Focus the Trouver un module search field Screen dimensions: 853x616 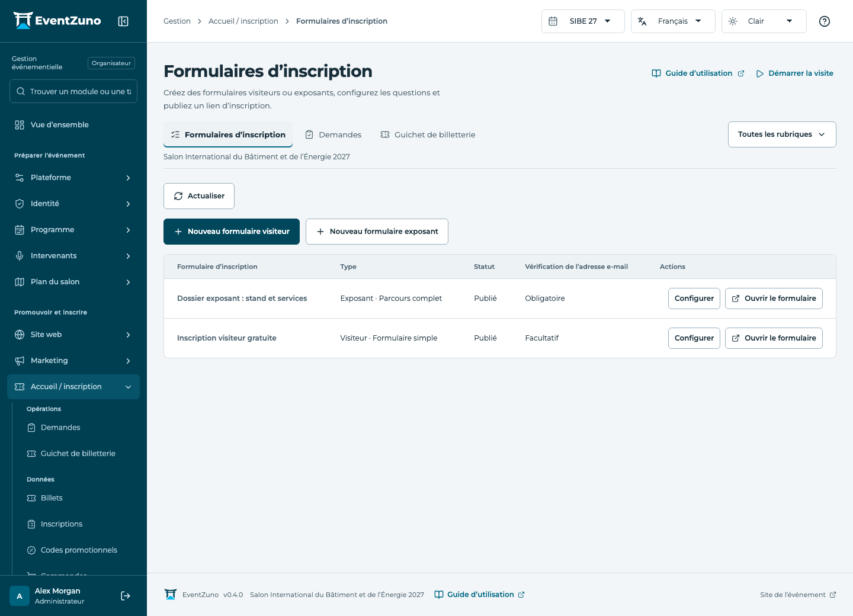tap(73, 91)
